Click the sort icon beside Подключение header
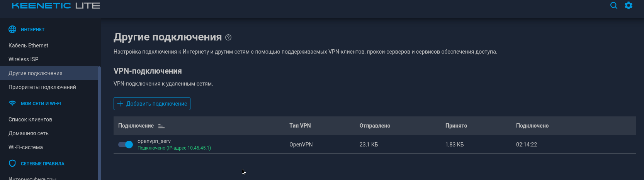 (161, 126)
